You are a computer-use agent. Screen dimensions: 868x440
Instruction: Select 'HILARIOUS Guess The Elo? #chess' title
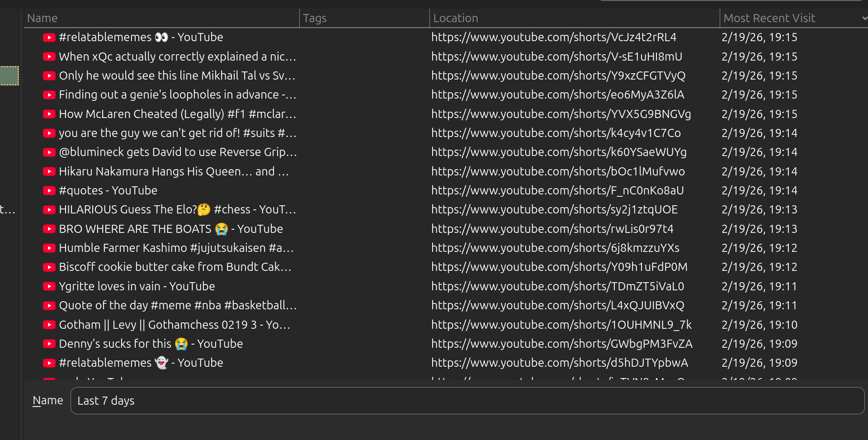178,209
